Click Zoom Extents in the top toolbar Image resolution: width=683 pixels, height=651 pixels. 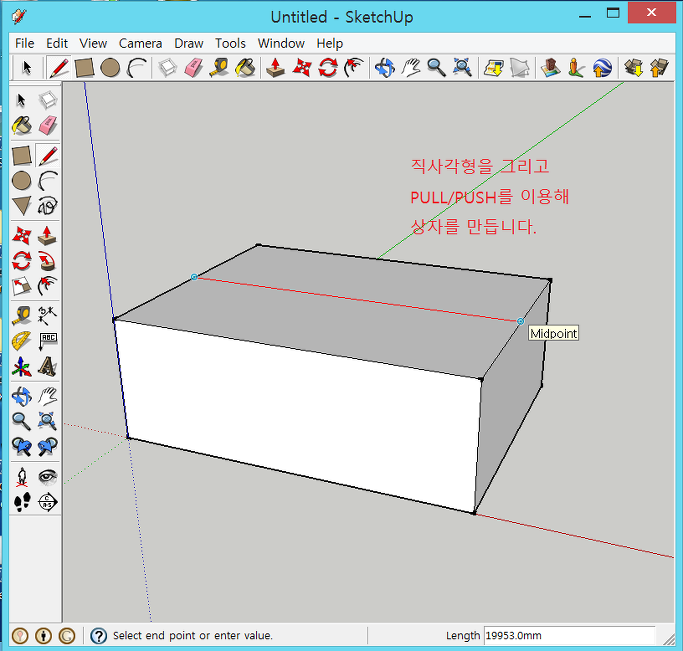462,68
